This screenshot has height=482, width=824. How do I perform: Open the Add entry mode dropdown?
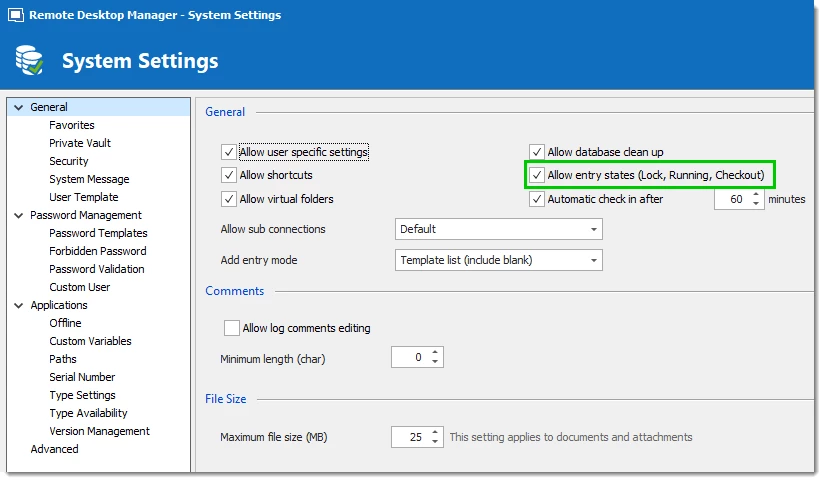[498, 260]
